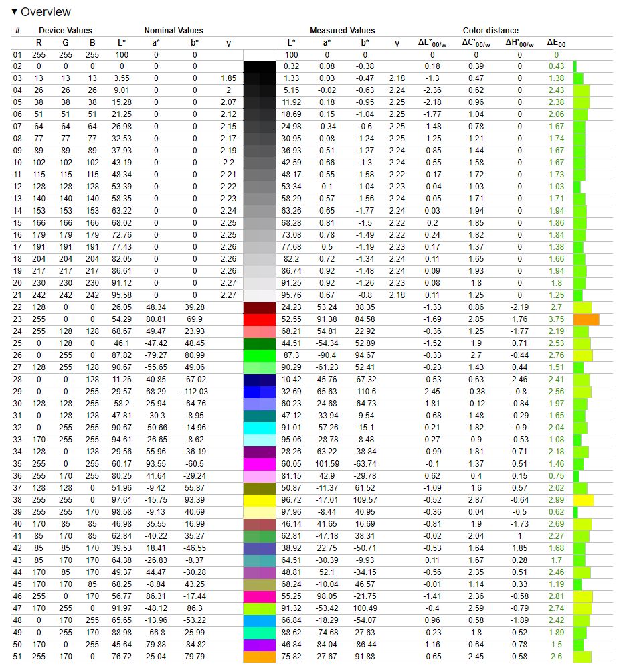
Task: Click the Color distance column header
Action: coord(490,31)
